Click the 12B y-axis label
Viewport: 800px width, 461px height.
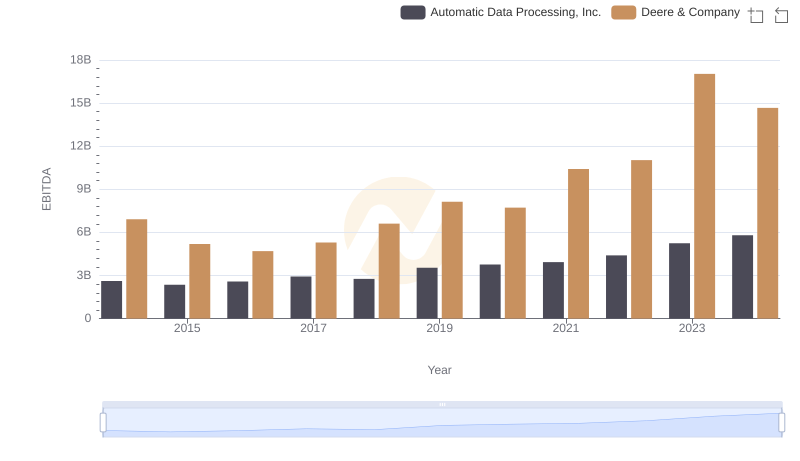pyautogui.click(x=81, y=146)
